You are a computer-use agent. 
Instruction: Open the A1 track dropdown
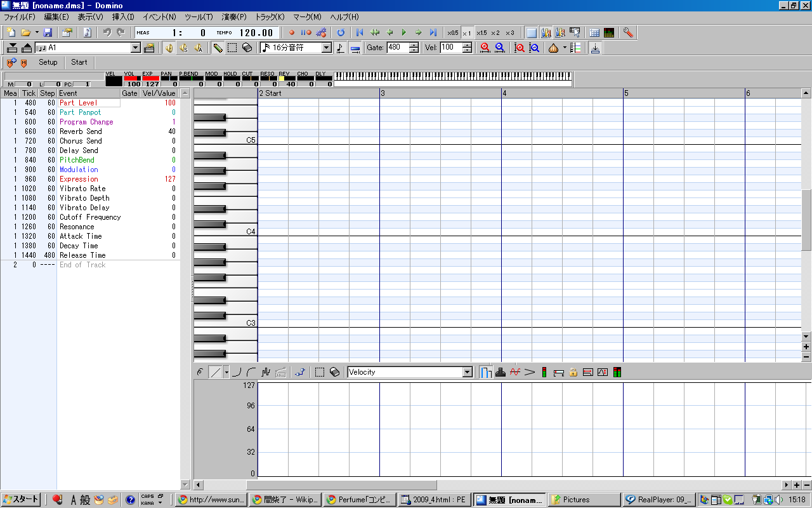(136, 48)
